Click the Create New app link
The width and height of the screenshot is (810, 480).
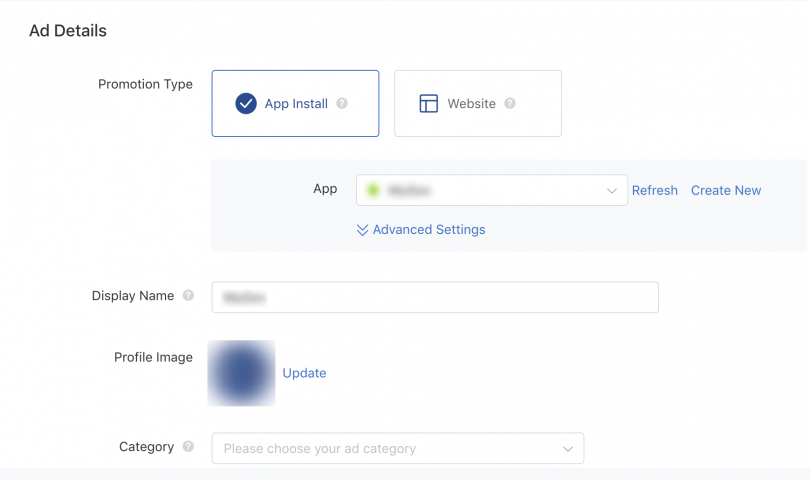[x=725, y=190]
